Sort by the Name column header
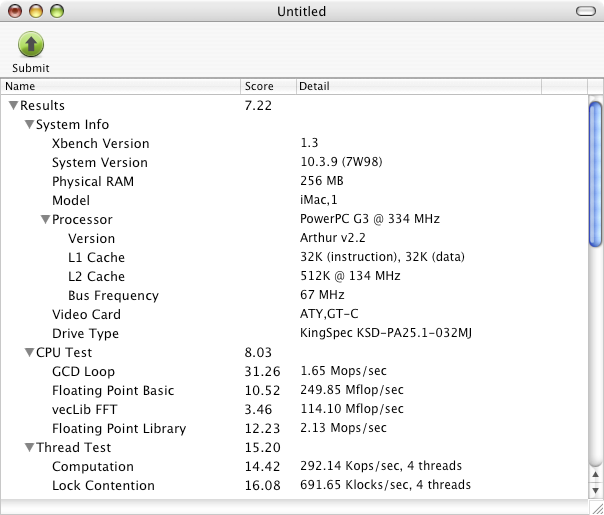The width and height of the screenshot is (604, 515). [x=121, y=86]
